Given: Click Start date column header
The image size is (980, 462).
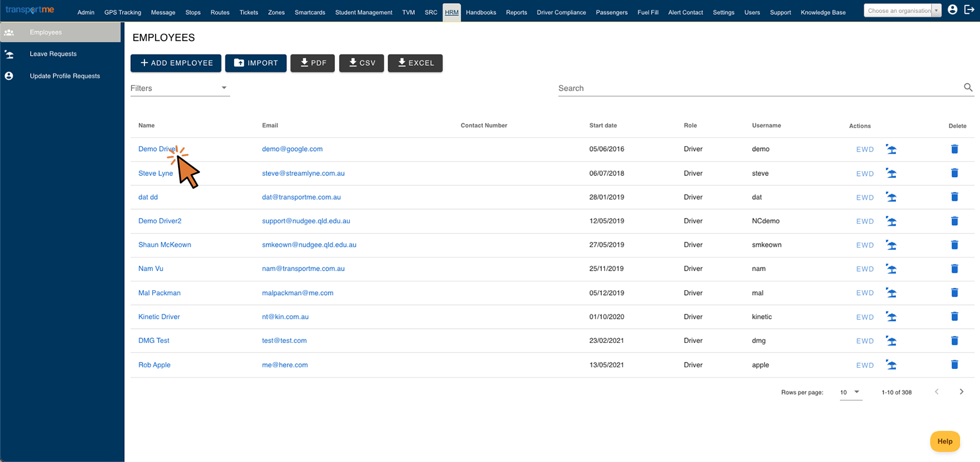Looking at the screenshot, I should pyautogui.click(x=603, y=126).
